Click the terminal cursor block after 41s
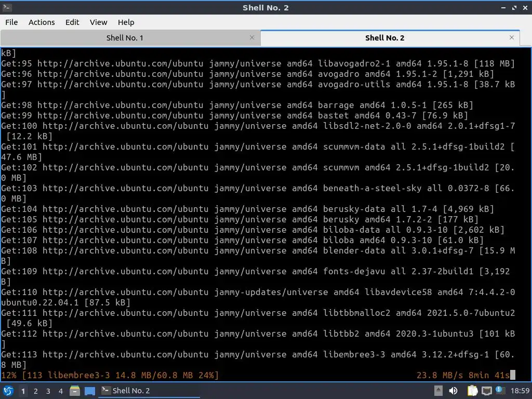This screenshot has height=399, width=532. [513, 375]
